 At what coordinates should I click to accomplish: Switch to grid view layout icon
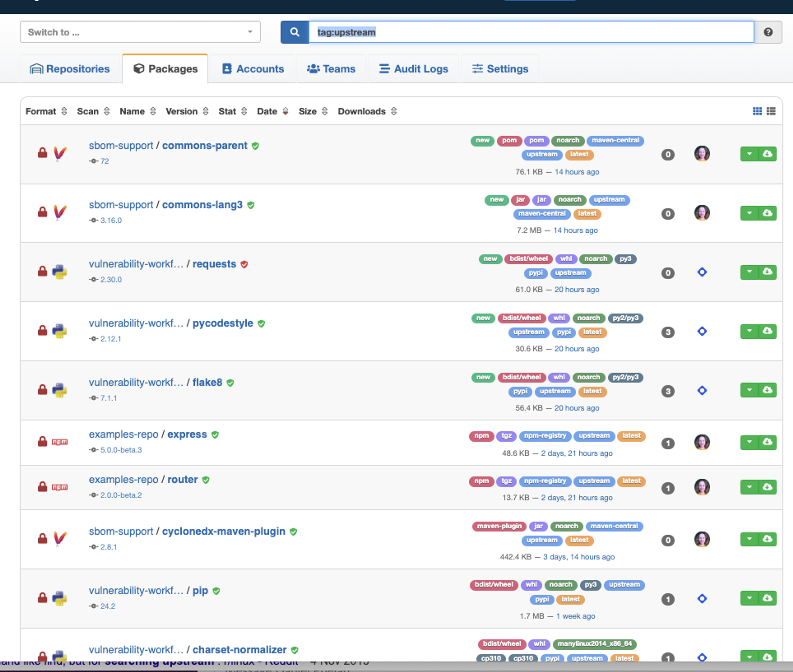[757, 111]
